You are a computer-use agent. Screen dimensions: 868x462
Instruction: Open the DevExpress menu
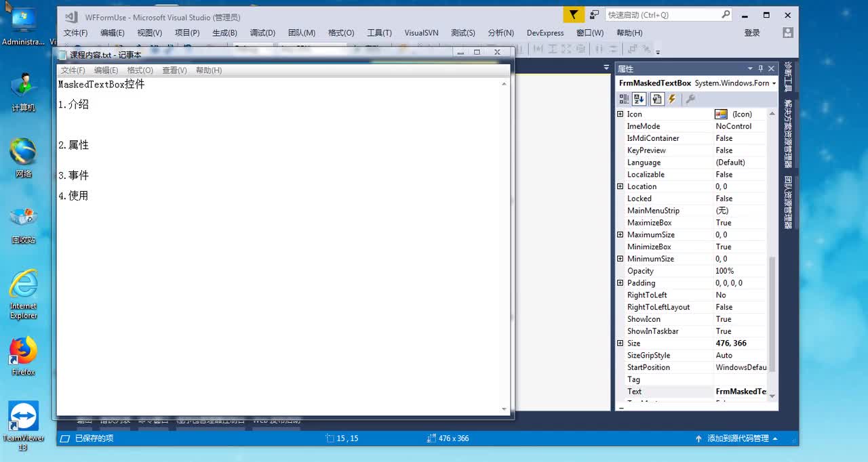545,33
